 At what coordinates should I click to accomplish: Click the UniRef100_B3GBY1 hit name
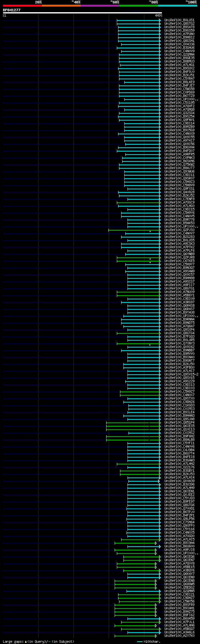coord(179,470)
